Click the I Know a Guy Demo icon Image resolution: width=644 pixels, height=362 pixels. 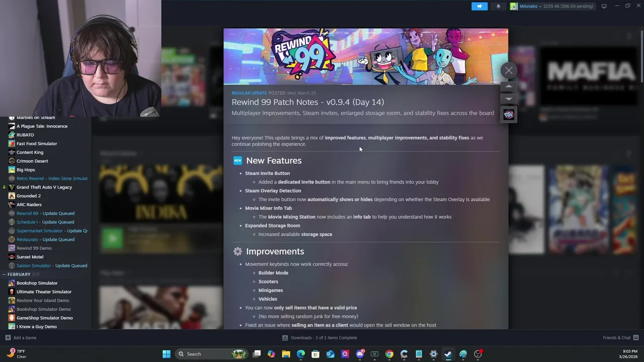tap(12, 327)
